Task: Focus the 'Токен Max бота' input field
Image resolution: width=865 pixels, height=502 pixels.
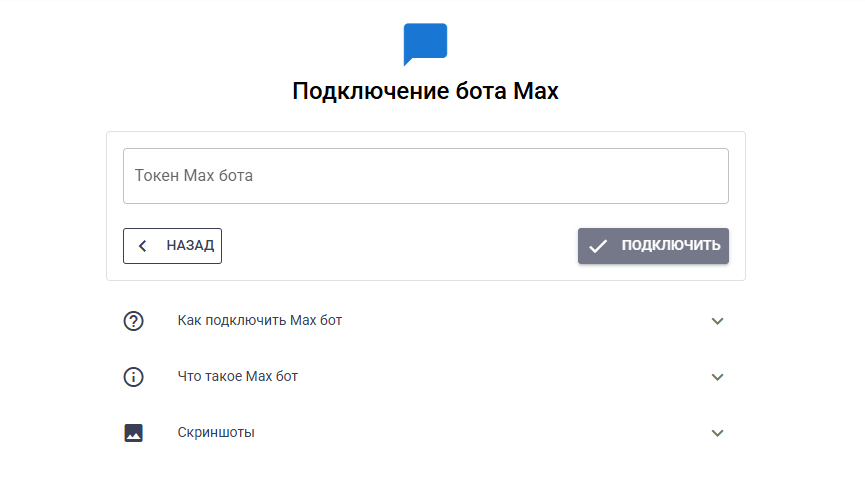Action: (426, 176)
